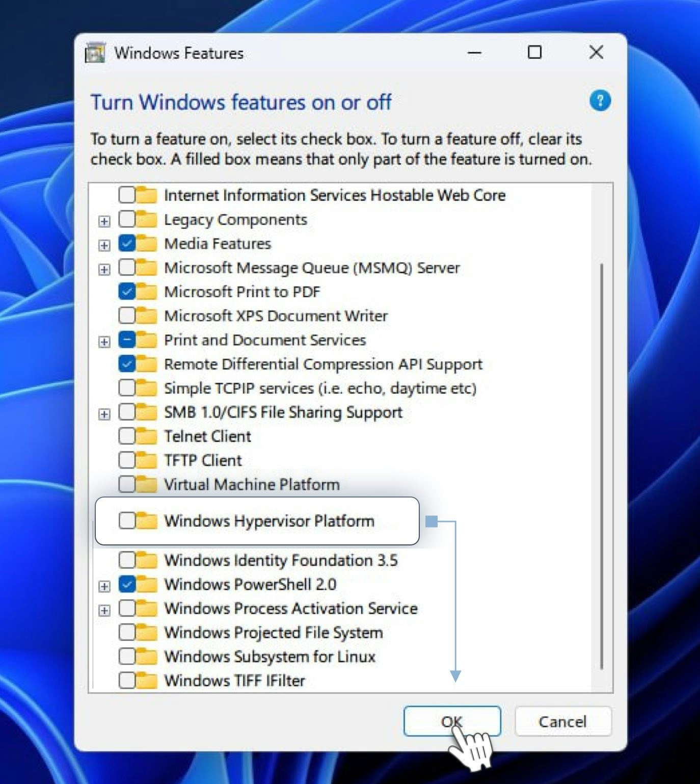This screenshot has height=784, width=700.
Task: Select the Windows Identity Foundation 3.5 label
Action: pos(281,560)
